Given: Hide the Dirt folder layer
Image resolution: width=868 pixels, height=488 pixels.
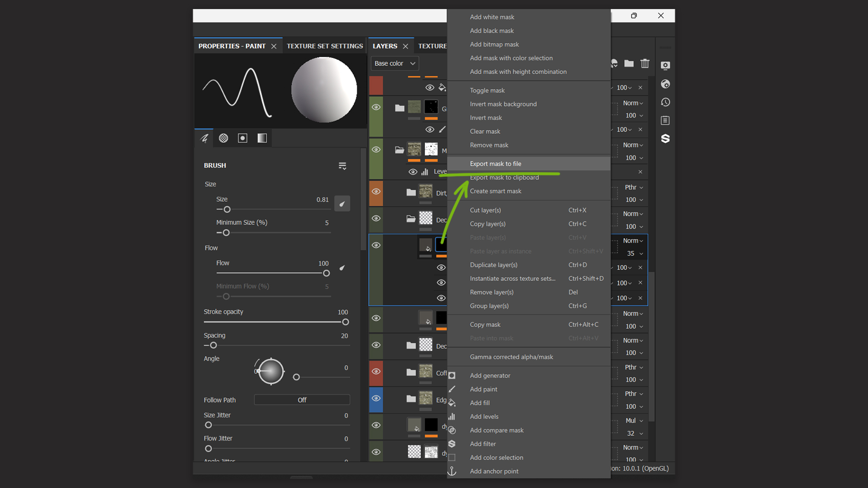Looking at the screenshot, I should click(376, 192).
